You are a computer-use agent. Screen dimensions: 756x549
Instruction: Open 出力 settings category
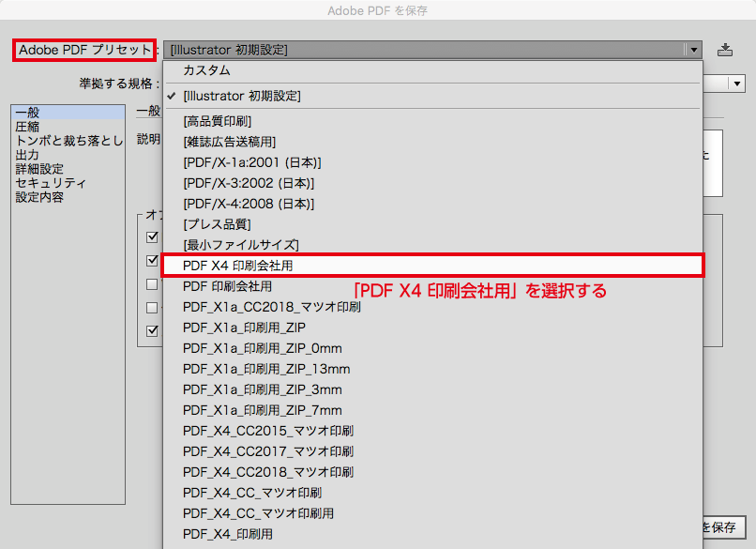tap(68, 155)
